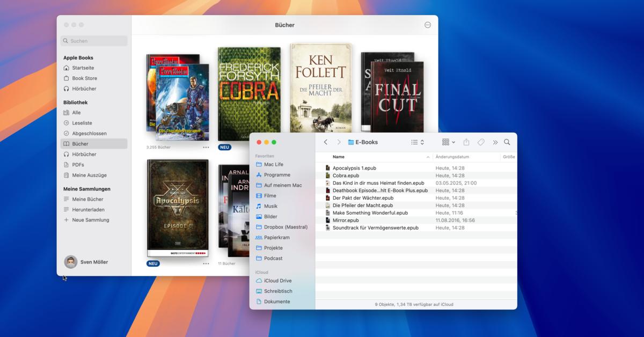Open PDFs in the Books library

click(78, 165)
